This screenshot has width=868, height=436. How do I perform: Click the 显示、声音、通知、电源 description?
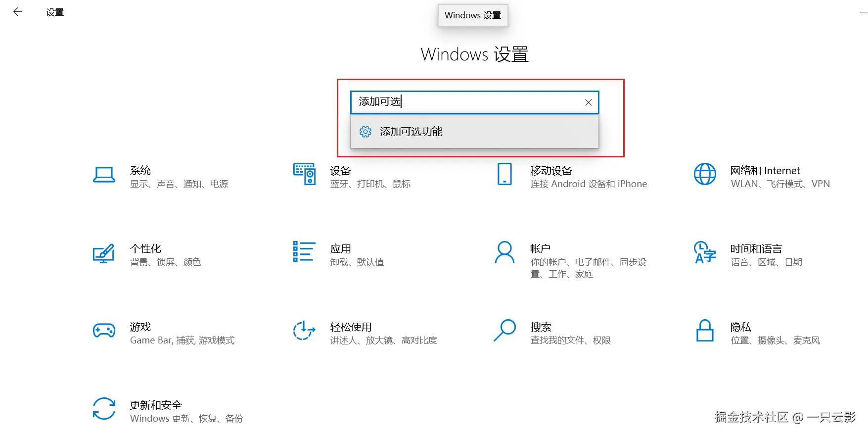pyautogui.click(x=179, y=184)
